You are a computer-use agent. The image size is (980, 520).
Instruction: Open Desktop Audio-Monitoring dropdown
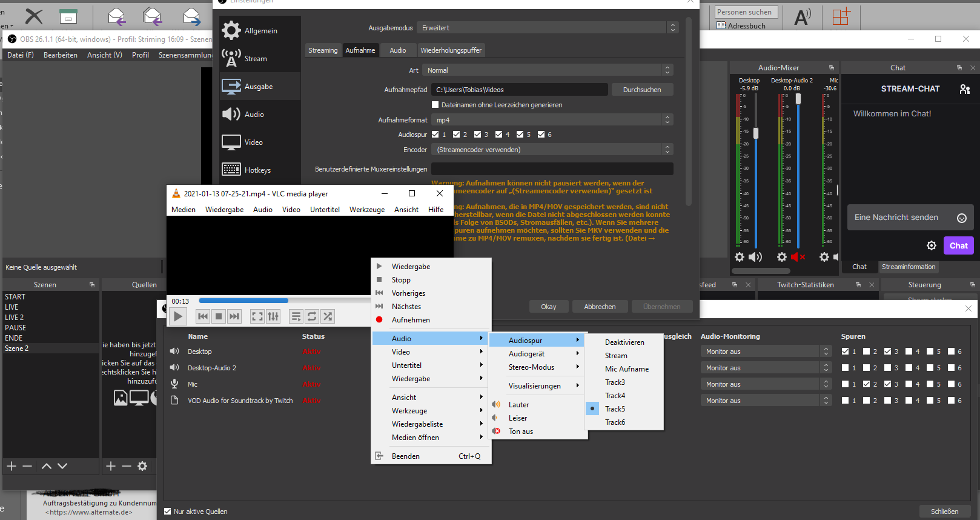[x=766, y=352]
